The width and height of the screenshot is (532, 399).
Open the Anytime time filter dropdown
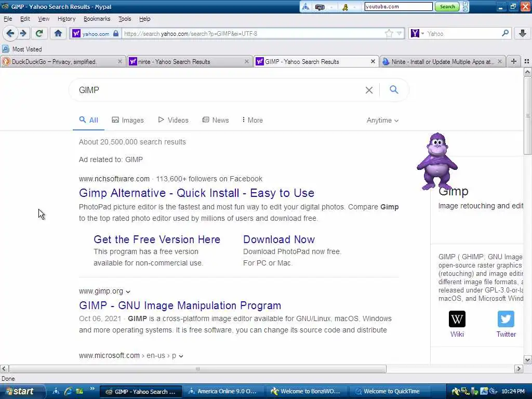tap(382, 121)
